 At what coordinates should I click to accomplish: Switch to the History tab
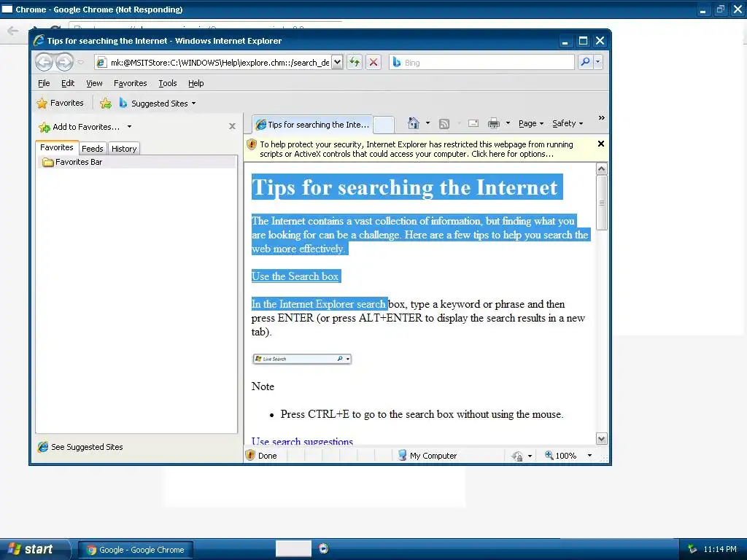click(124, 149)
